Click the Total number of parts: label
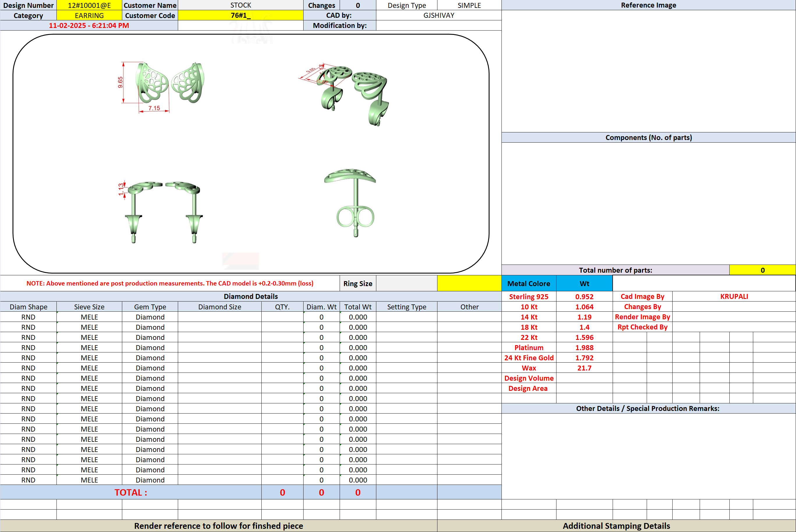The width and height of the screenshot is (796, 532). 616,270
